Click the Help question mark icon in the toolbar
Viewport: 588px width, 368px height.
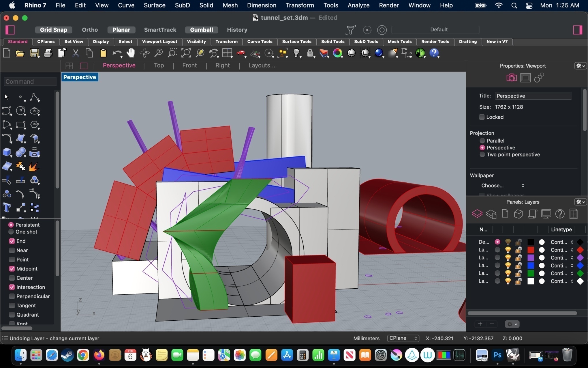coord(434,53)
